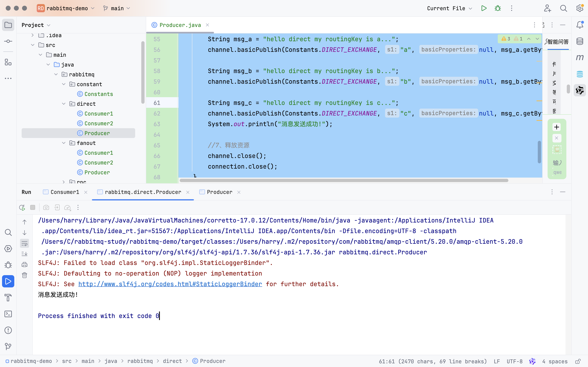Open the Notifications bell icon

(x=580, y=25)
